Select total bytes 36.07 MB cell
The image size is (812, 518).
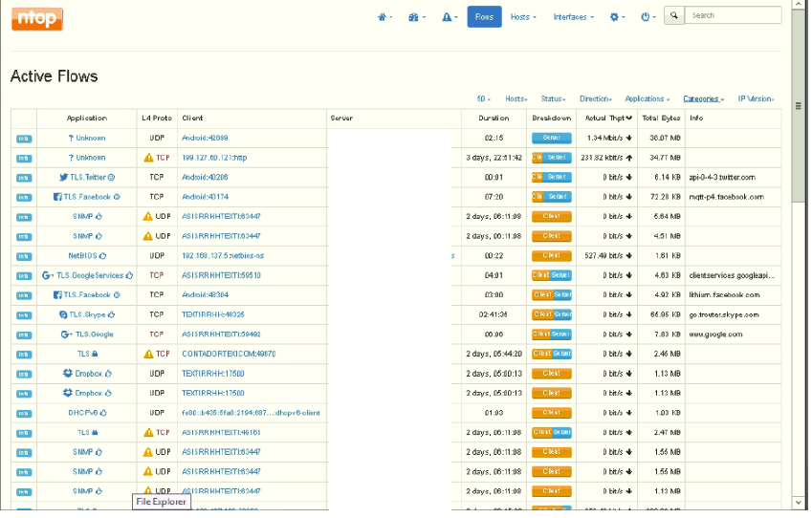click(x=665, y=139)
